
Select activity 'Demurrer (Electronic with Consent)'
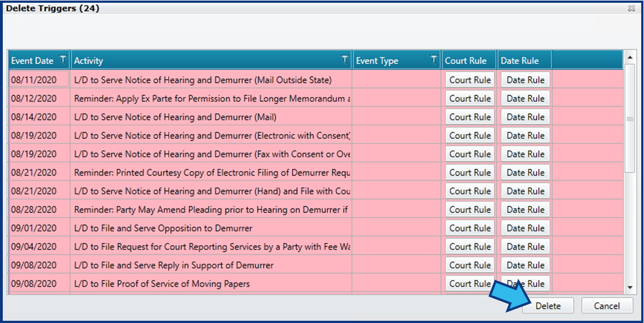(212, 135)
